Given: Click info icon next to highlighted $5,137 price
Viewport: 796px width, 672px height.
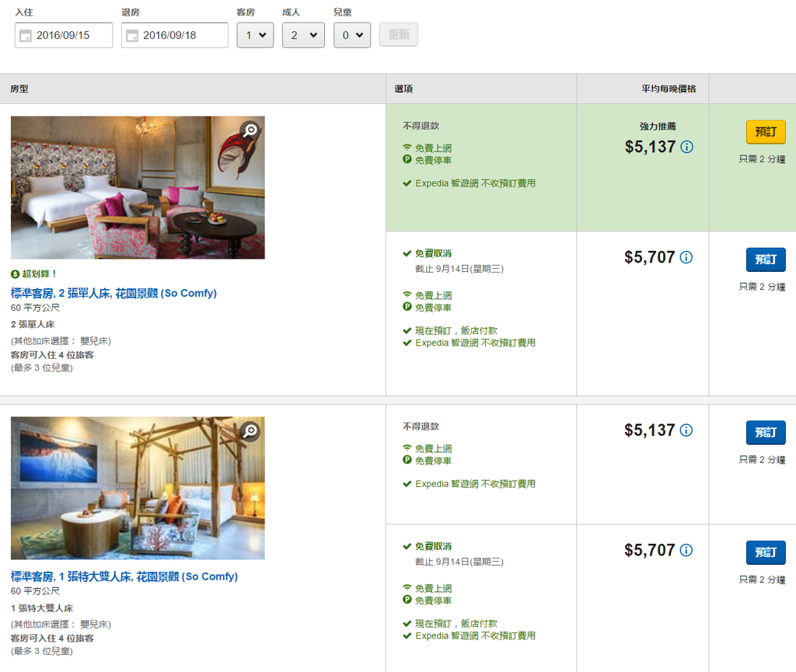Looking at the screenshot, I should click(686, 147).
